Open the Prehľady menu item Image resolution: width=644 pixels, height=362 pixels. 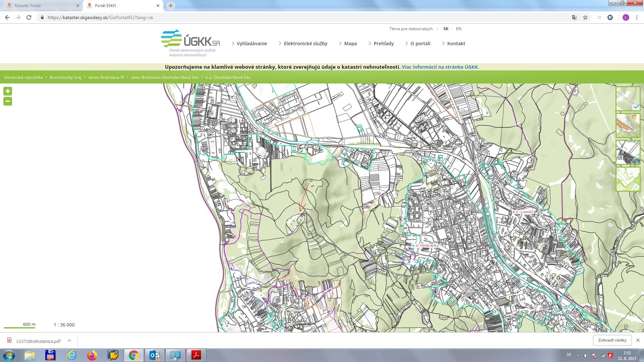click(x=383, y=44)
